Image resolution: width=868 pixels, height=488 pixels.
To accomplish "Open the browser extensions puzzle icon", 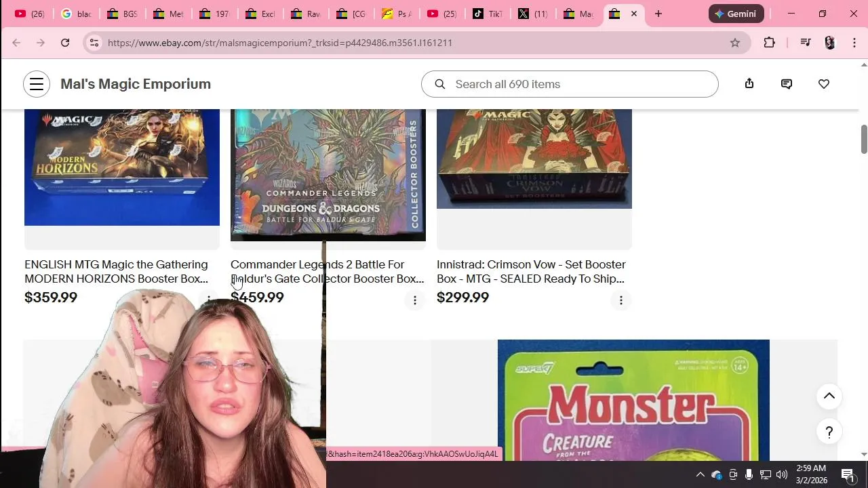I will tap(769, 43).
